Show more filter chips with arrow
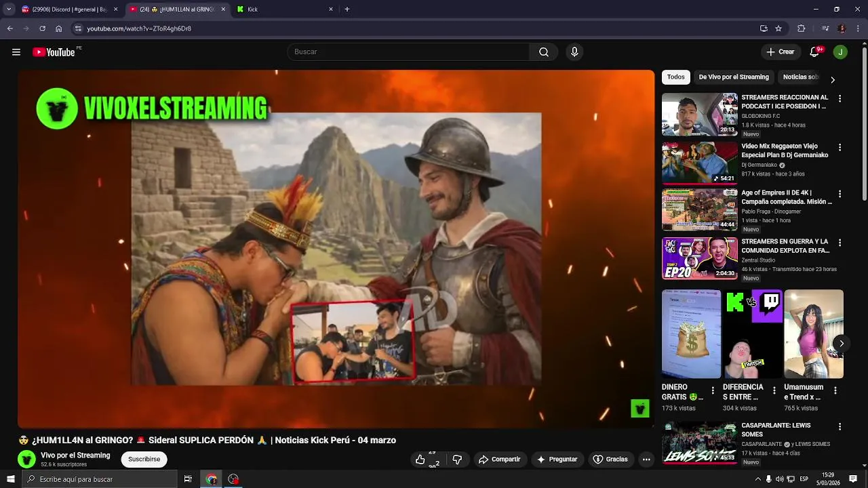Viewport: 868px width, 488px height. coord(833,80)
